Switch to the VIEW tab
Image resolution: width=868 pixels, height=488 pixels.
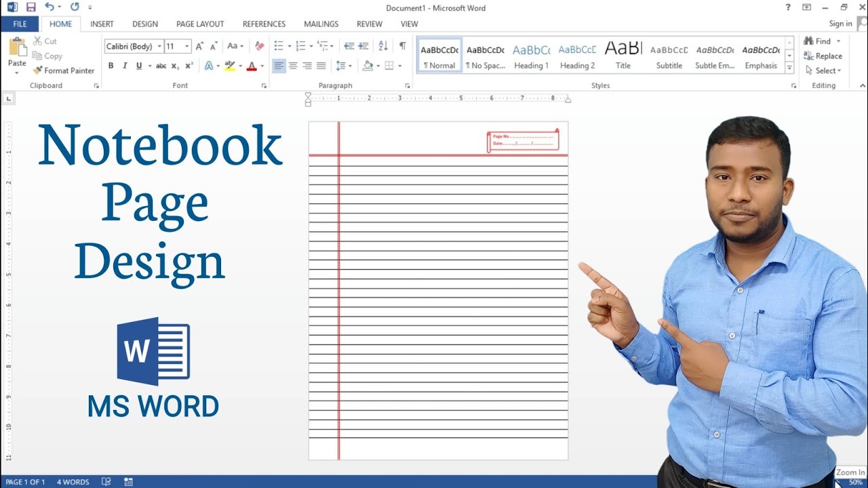click(409, 24)
